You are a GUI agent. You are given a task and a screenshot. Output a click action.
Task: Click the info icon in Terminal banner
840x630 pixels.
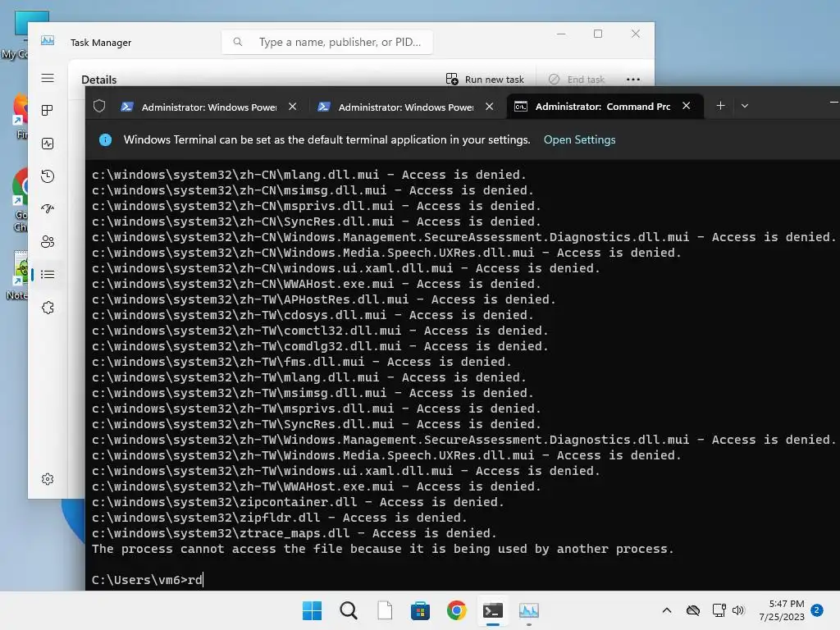pos(106,139)
